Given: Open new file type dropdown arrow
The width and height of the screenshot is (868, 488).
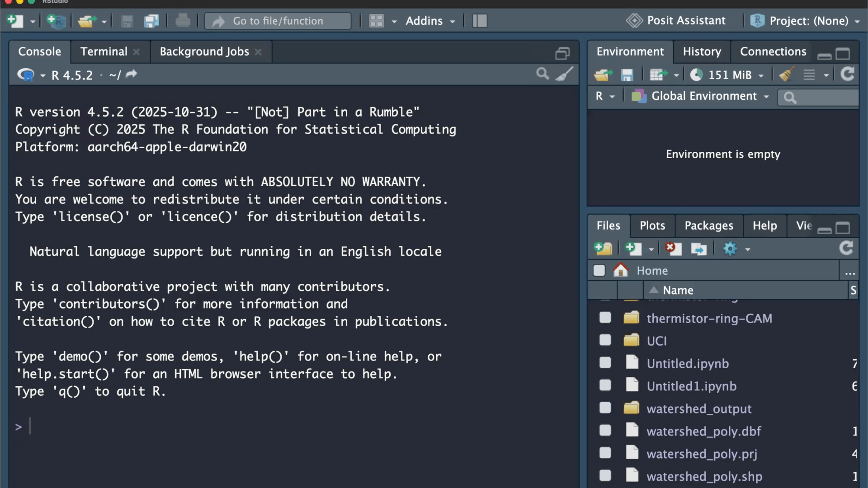Looking at the screenshot, I should 33,21.
